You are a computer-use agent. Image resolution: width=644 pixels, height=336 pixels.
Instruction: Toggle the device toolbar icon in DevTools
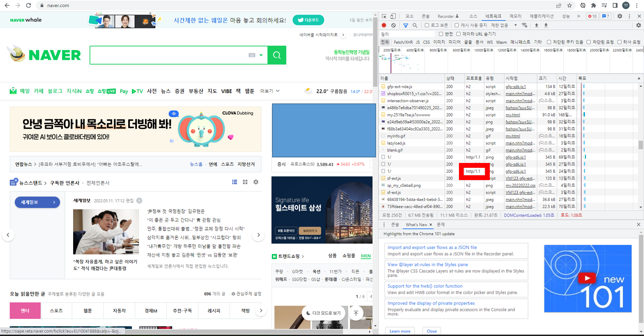click(393, 16)
